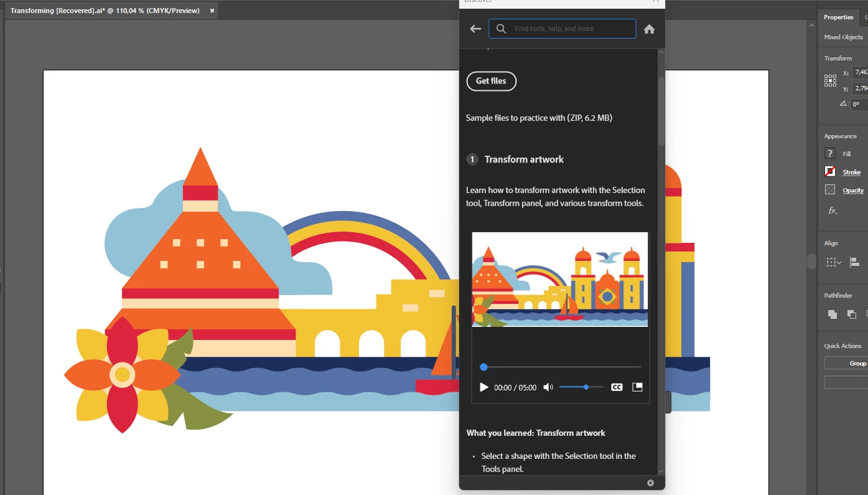868x495 pixels.
Task: Click the Discover panel vertical scrollbar
Action: pyautogui.click(x=661, y=111)
